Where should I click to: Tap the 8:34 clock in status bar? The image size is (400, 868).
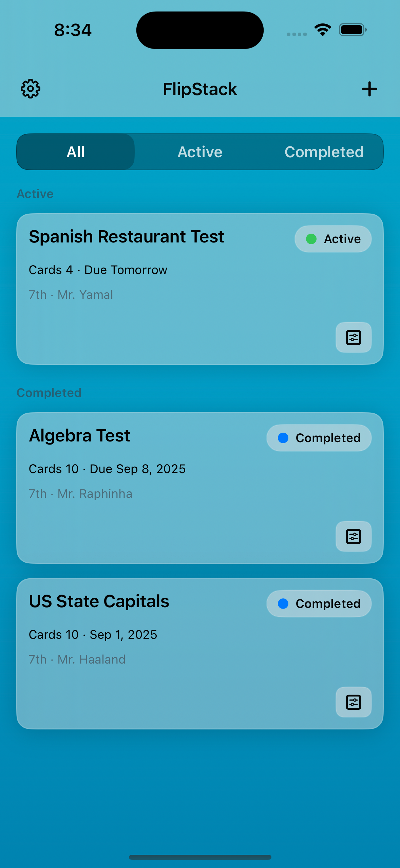73,30
